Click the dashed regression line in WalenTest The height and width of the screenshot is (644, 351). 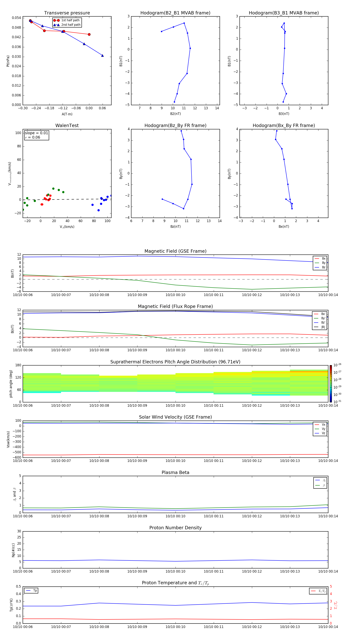67,199
